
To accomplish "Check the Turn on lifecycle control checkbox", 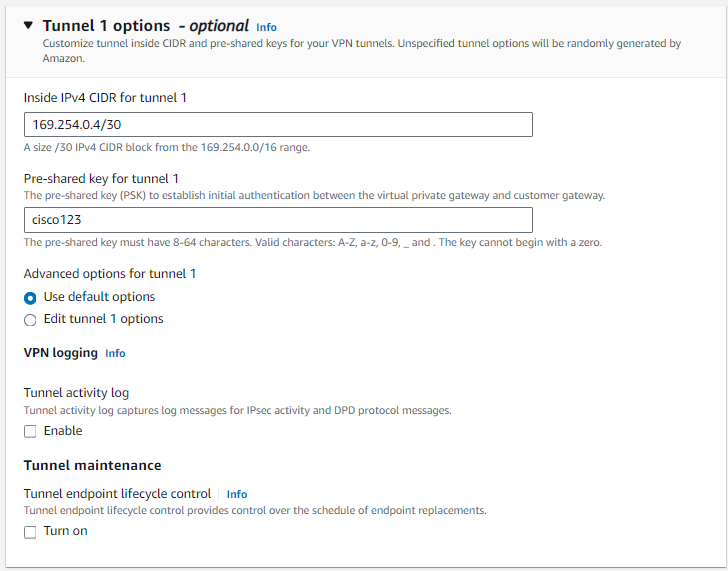I will coord(30,531).
